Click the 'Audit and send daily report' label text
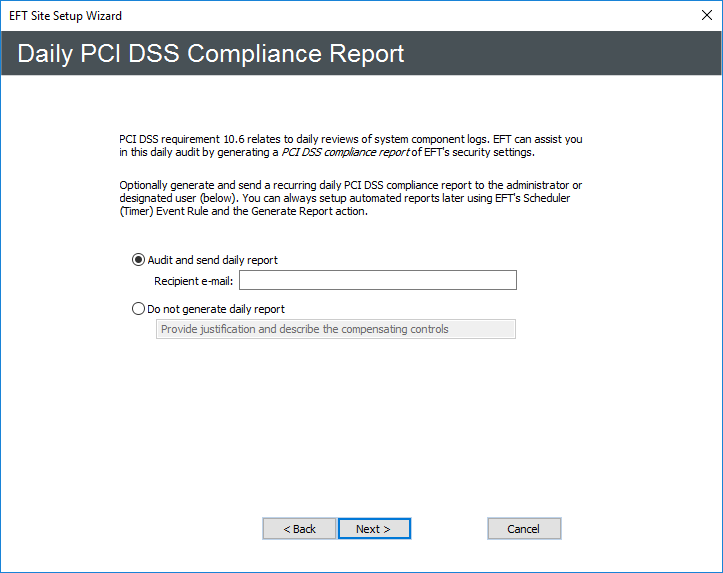Image resolution: width=723 pixels, height=573 pixels. point(212,260)
